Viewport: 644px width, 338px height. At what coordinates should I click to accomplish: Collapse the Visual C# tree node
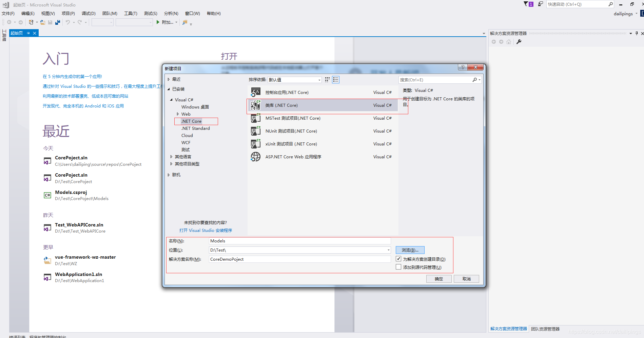click(171, 100)
